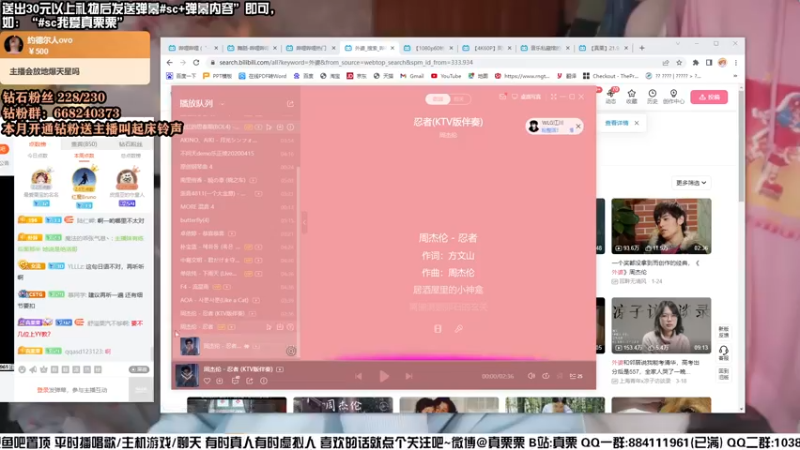
Task: Locate current song target icon in queue
Action: [291, 351]
